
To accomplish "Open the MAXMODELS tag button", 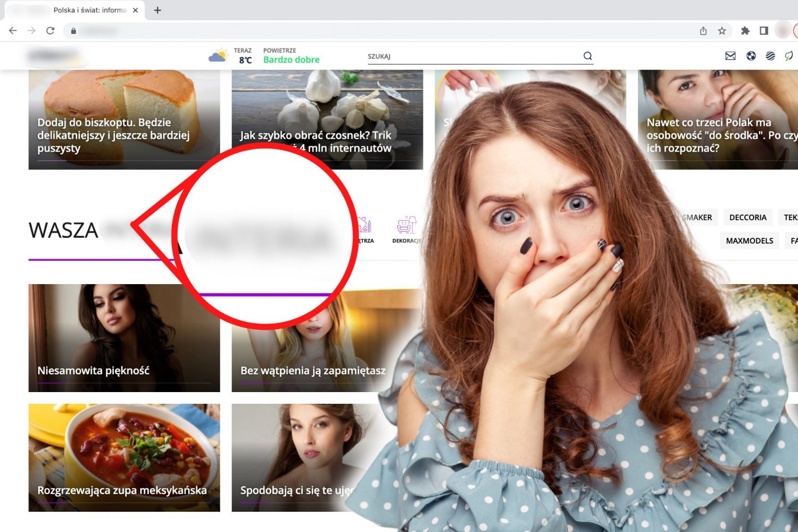I will point(749,241).
